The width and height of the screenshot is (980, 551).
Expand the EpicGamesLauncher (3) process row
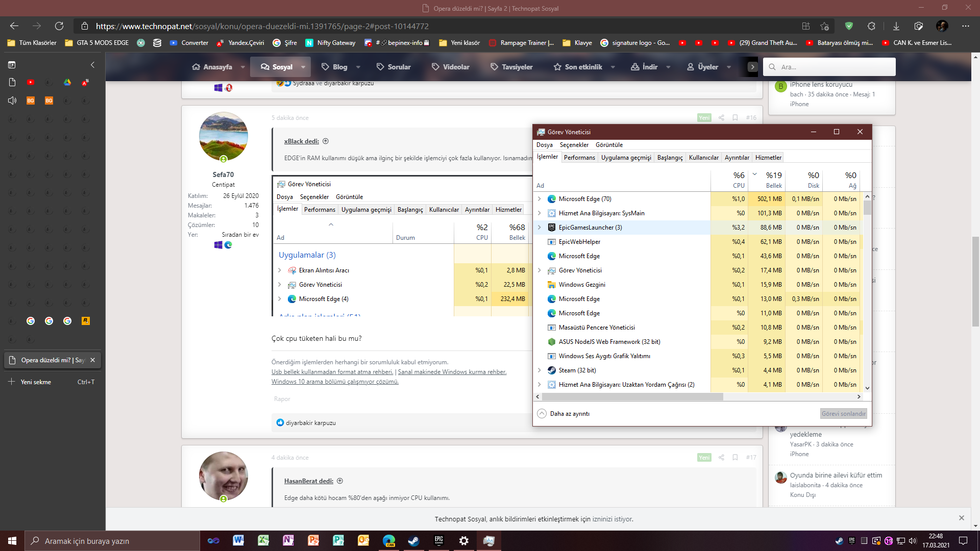pyautogui.click(x=540, y=228)
